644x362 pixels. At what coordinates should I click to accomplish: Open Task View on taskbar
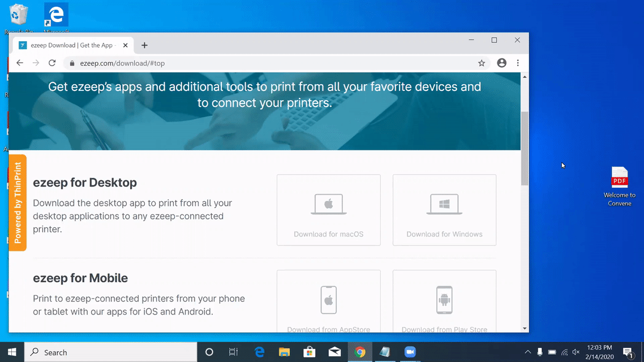(233, 352)
